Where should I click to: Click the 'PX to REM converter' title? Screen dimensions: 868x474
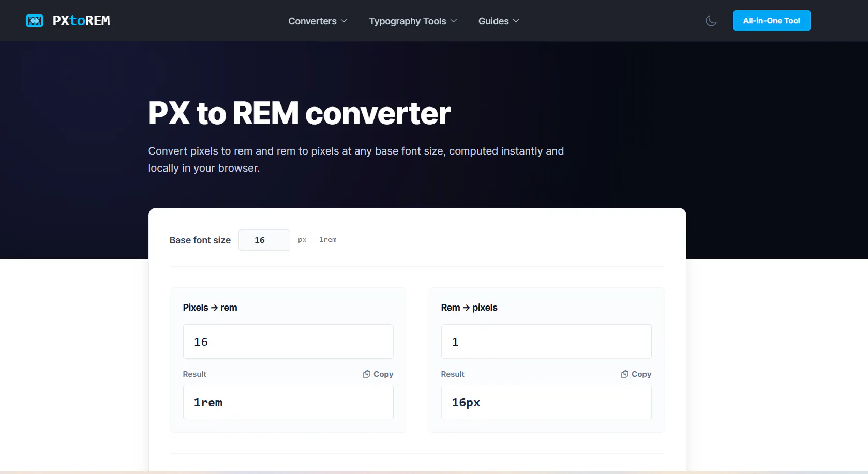click(x=300, y=113)
